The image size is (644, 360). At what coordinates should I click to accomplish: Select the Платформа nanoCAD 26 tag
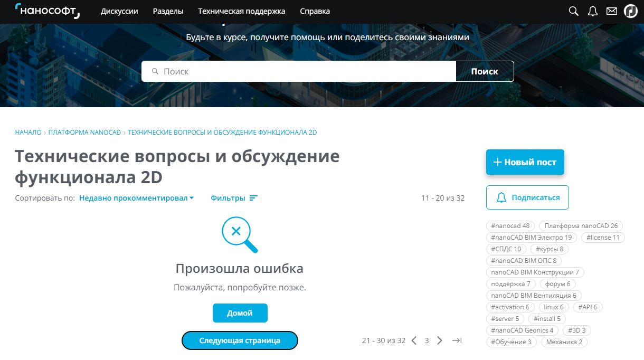[581, 226]
